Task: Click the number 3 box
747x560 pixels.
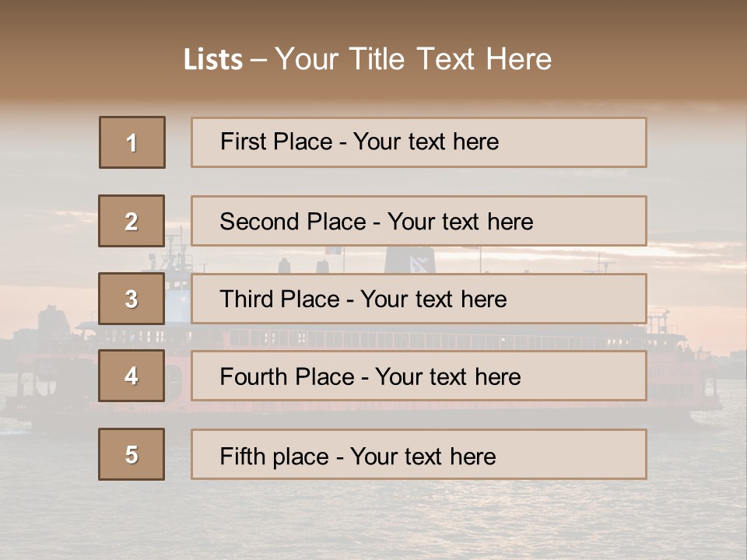Action: tap(132, 299)
